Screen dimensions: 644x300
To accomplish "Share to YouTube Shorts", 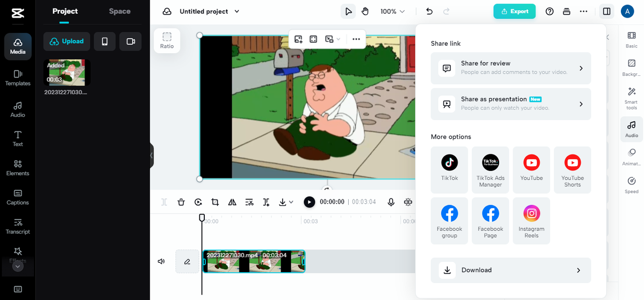I will pos(573,170).
